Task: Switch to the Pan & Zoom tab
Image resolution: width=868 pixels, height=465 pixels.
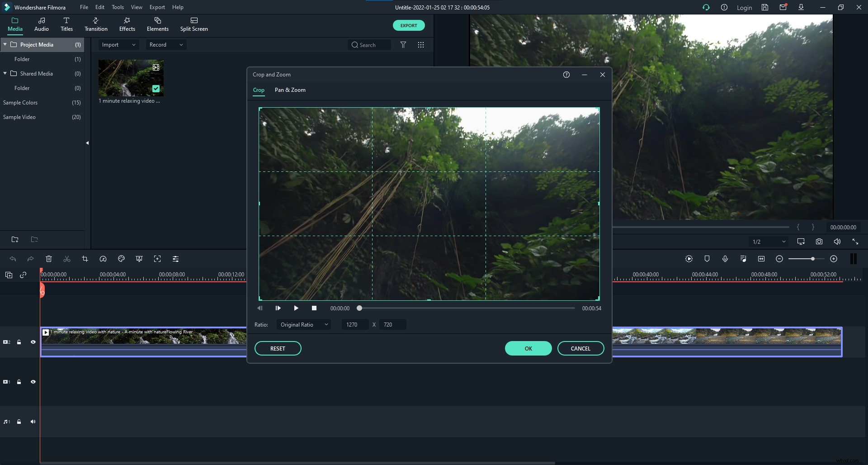Action: click(290, 90)
